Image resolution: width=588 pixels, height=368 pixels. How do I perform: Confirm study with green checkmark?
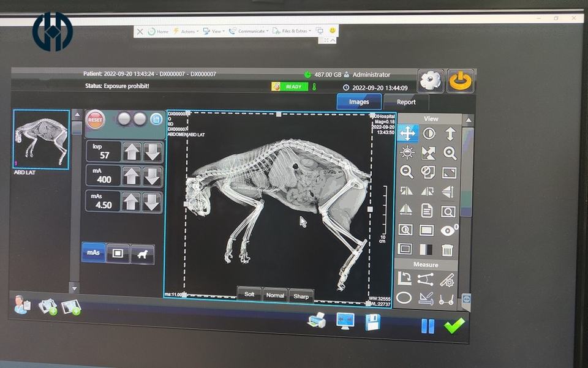pos(454,325)
